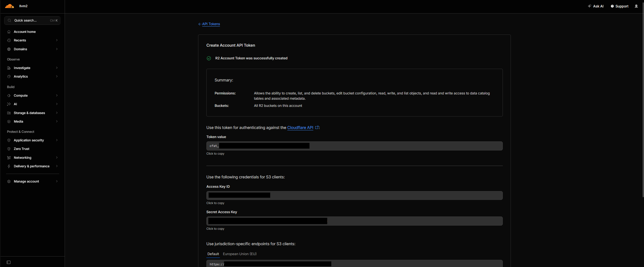Copy the Token value field
Image resolution: width=644 pixels, height=267 pixels.
(x=354, y=146)
